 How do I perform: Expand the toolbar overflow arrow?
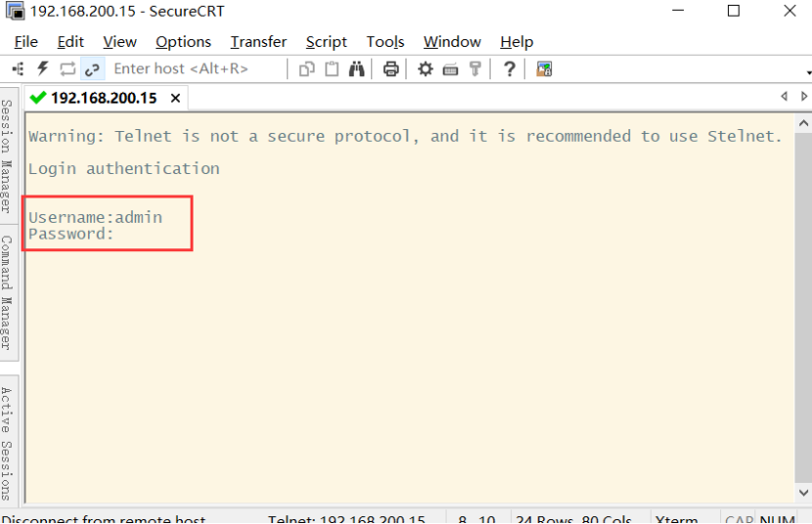[x=808, y=72]
